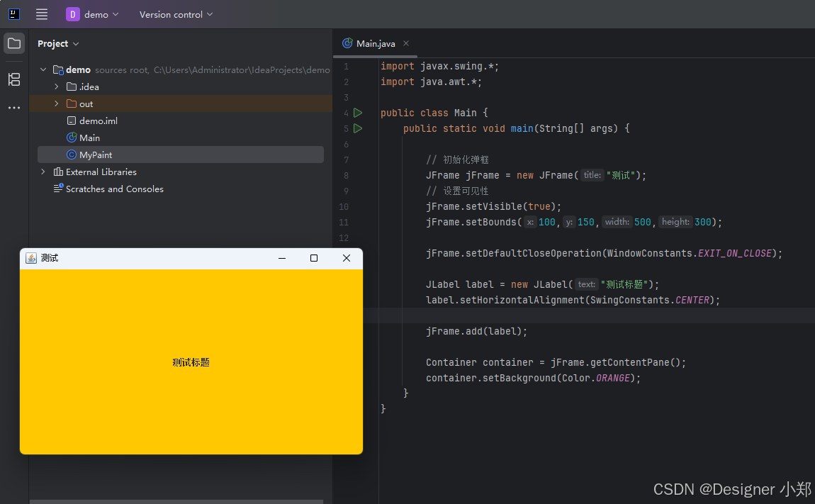Select the Main class in the tree
The image size is (815, 504).
click(89, 138)
